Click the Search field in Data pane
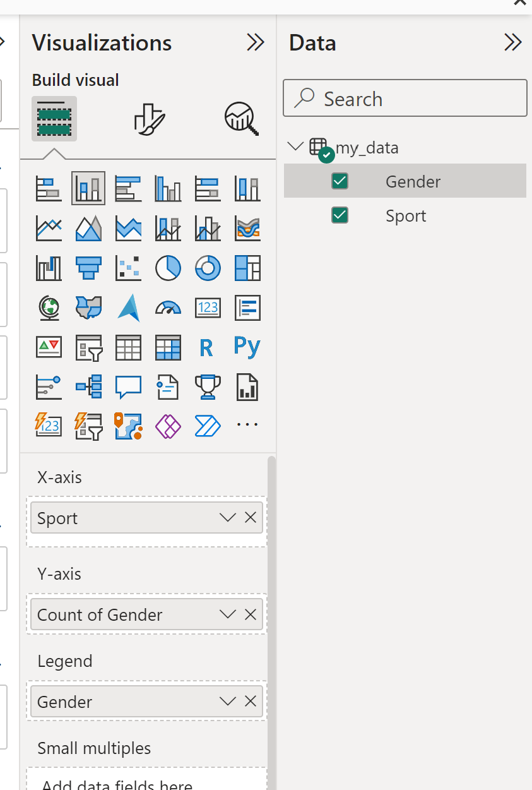The image size is (532, 790). (x=405, y=98)
